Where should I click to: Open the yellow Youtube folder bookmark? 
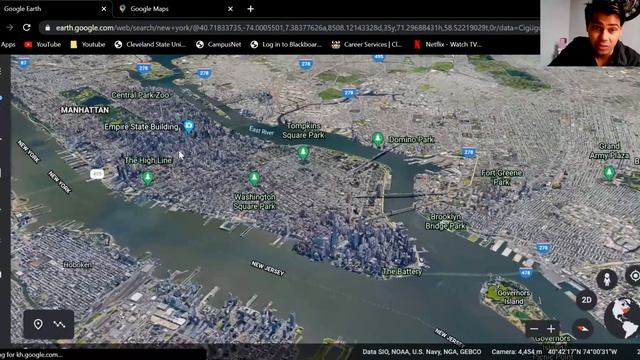tap(88, 44)
